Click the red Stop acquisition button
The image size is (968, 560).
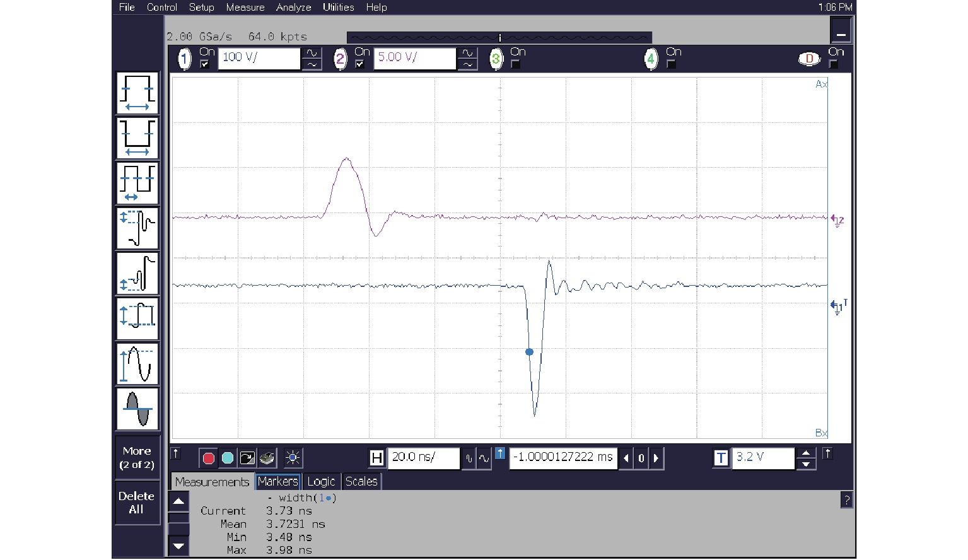209,458
